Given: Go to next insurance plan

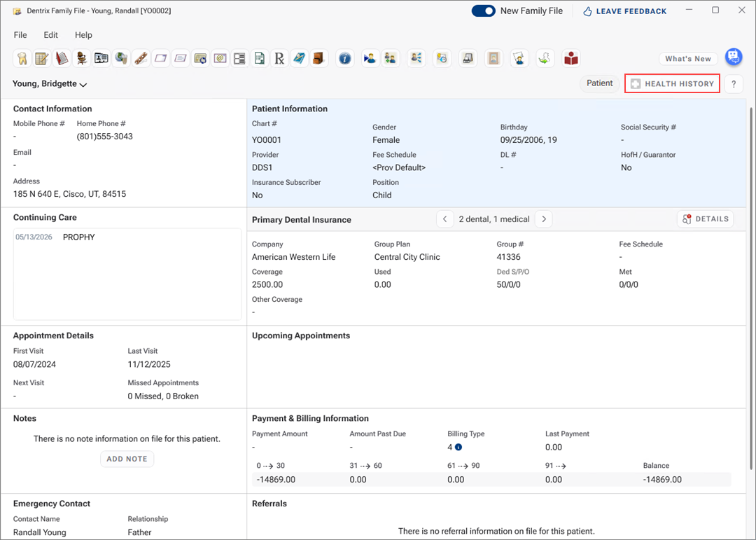Looking at the screenshot, I should click(544, 219).
